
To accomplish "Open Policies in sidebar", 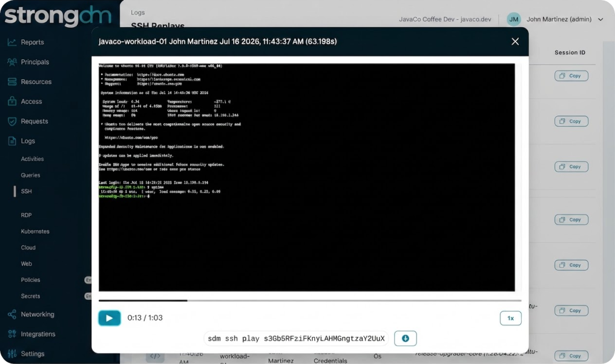I will pos(31,280).
